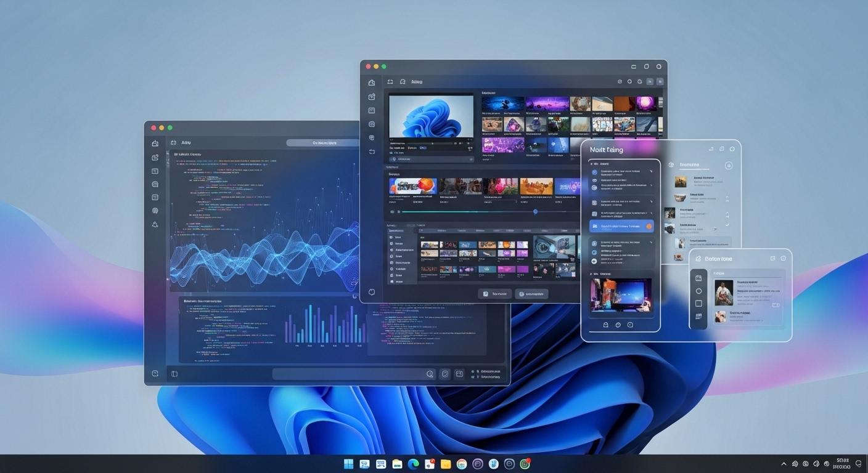Toggle the grid view switch at top right of media window
The width and height of the screenshot is (868, 473).
click(x=660, y=81)
